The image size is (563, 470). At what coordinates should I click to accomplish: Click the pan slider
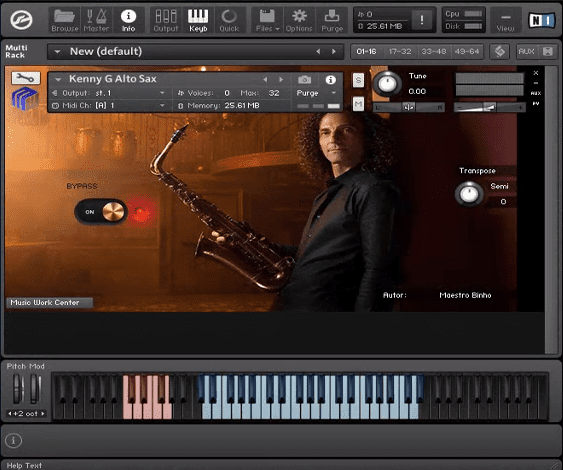click(x=409, y=107)
